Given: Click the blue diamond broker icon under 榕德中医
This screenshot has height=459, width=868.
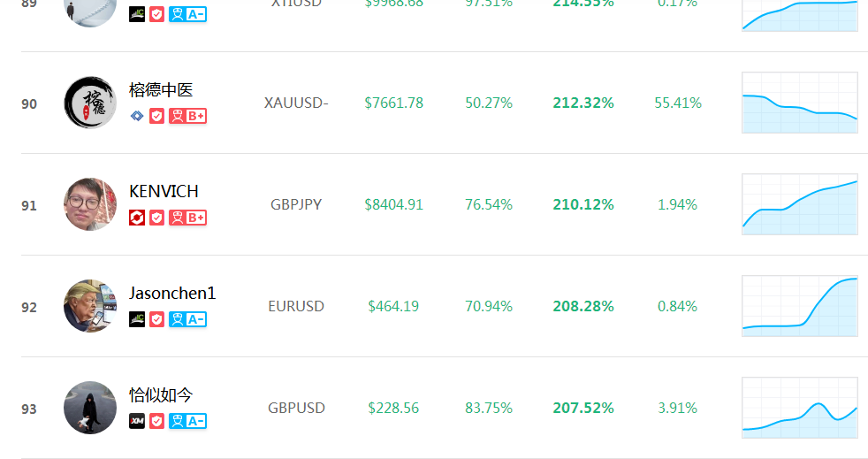Looking at the screenshot, I should coord(137,116).
